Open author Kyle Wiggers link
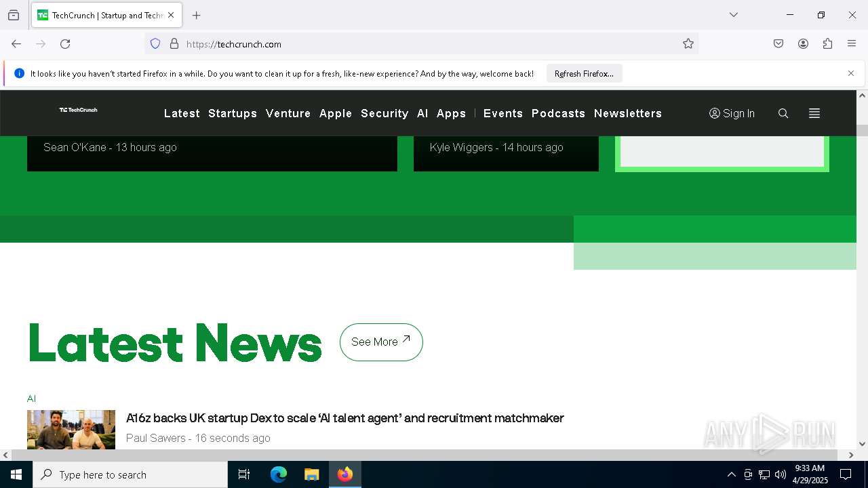 pyautogui.click(x=461, y=147)
